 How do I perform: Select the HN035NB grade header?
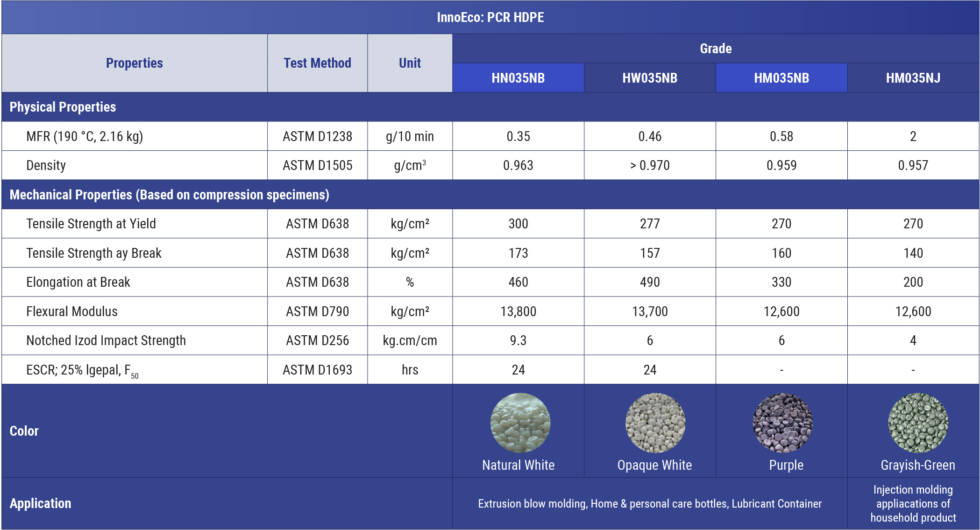tap(518, 78)
